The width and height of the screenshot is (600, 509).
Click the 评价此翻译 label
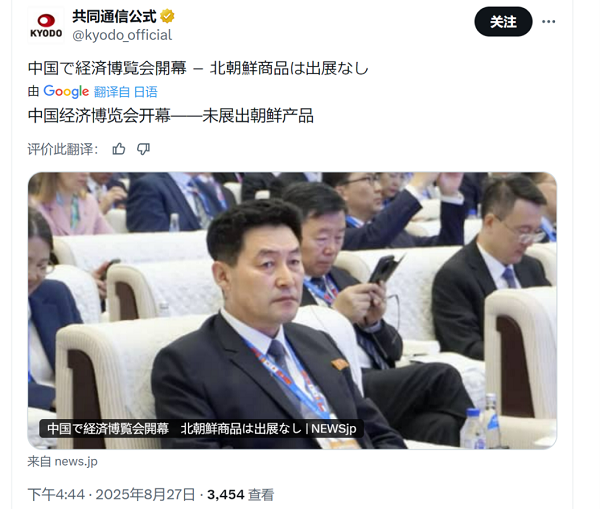coord(63,149)
